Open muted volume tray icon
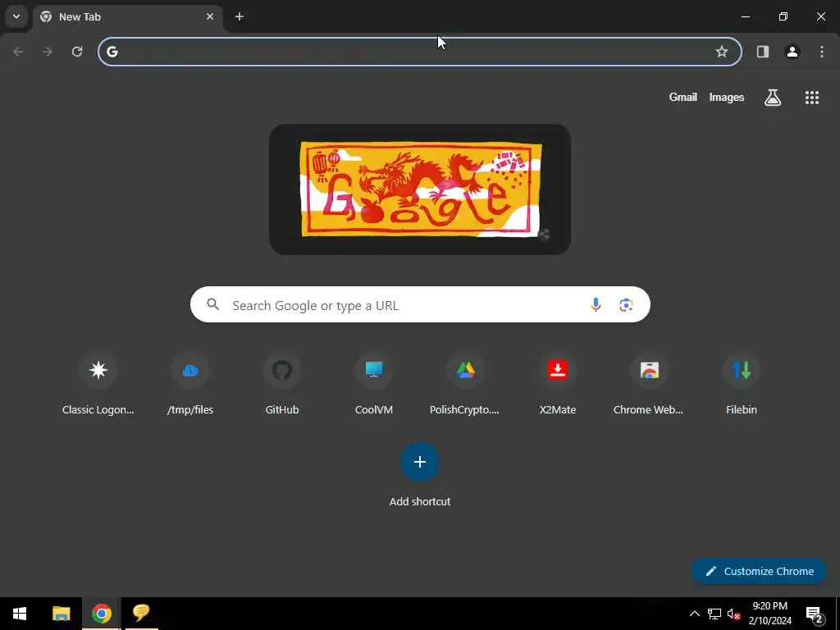840x630 pixels. coord(733,614)
